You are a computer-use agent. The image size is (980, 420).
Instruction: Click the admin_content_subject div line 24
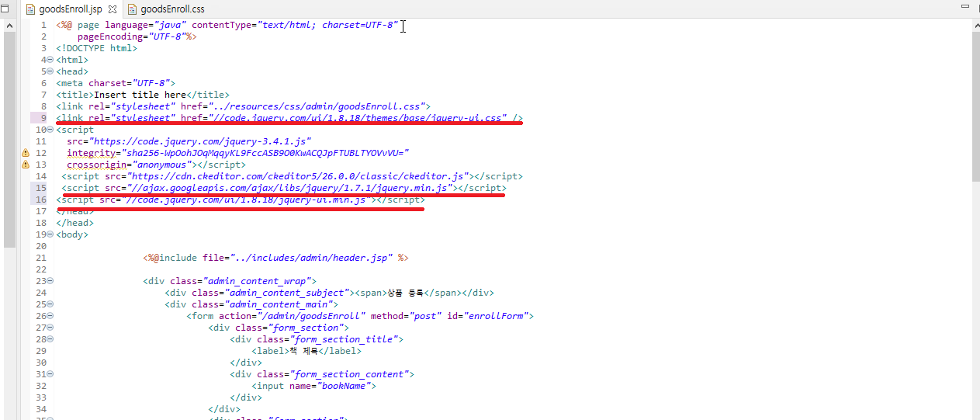click(x=329, y=293)
